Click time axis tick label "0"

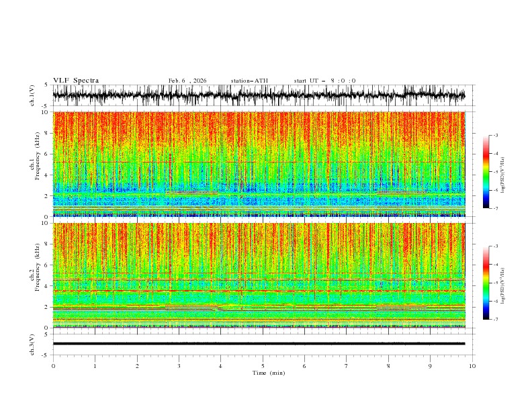pos(53,366)
